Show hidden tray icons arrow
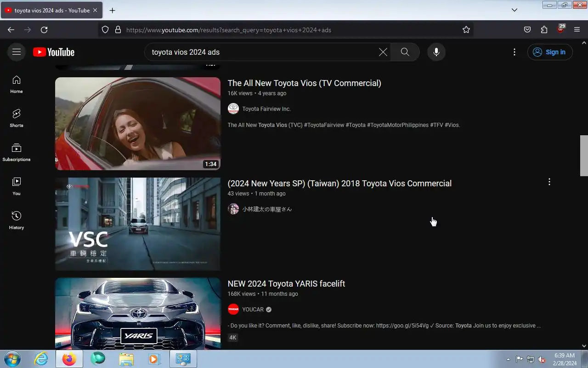This screenshot has height=368, width=588. (x=508, y=359)
